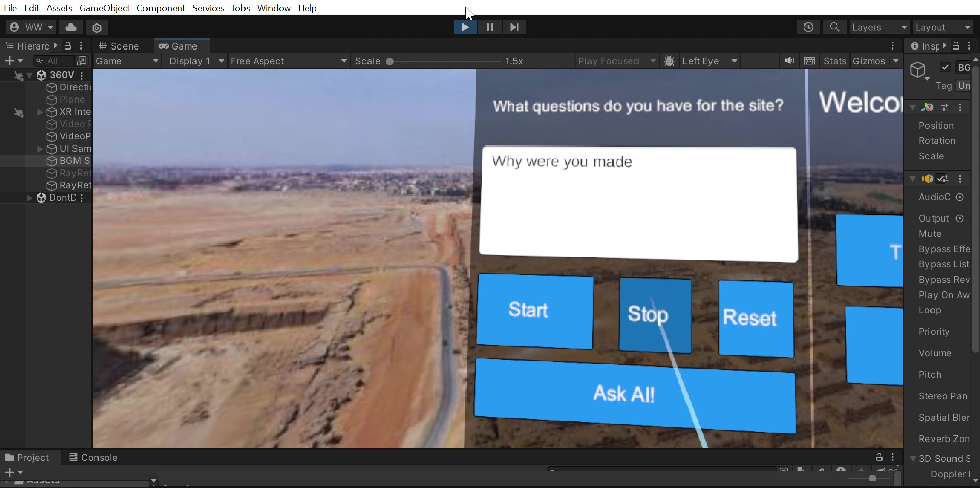Open the GameObject menu
This screenshot has height=488, width=980.
pos(105,8)
